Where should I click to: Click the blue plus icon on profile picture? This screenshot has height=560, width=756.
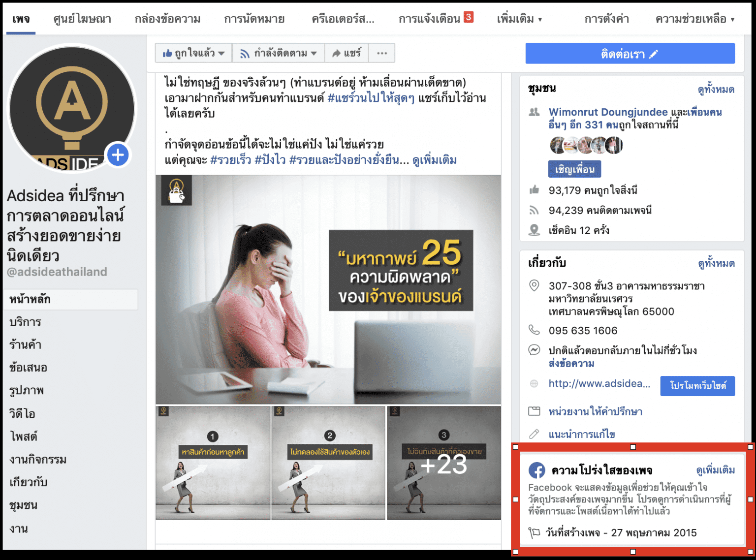[x=118, y=155]
